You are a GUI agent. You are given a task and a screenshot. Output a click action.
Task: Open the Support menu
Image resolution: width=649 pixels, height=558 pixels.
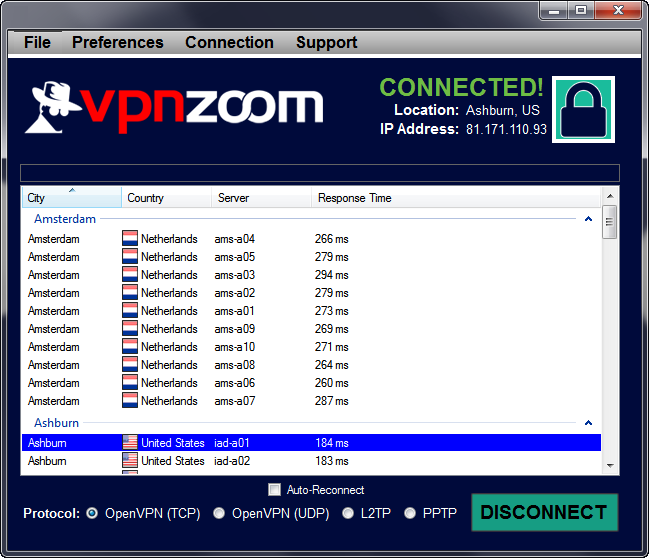(327, 42)
